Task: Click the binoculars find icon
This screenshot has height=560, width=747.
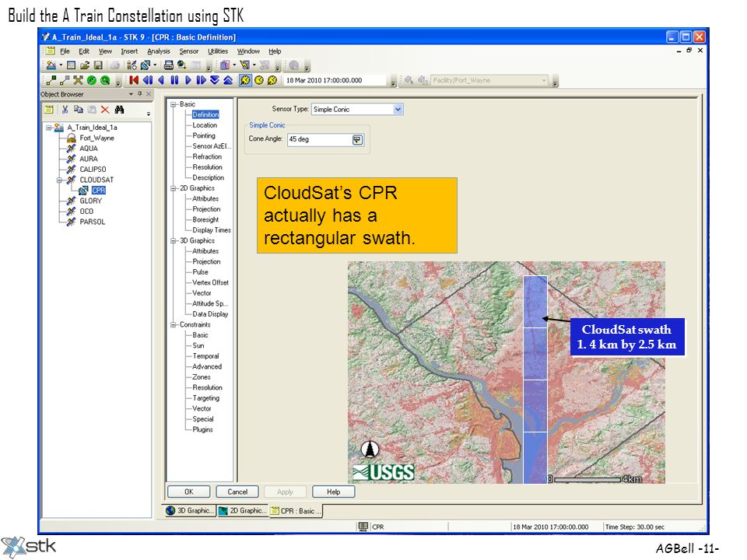Action: click(x=119, y=110)
